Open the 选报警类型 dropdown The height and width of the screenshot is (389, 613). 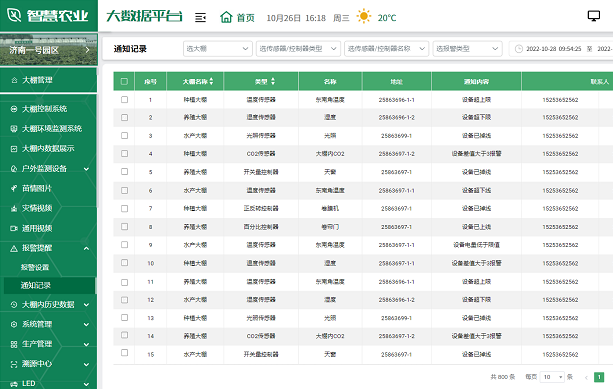tap(467, 49)
